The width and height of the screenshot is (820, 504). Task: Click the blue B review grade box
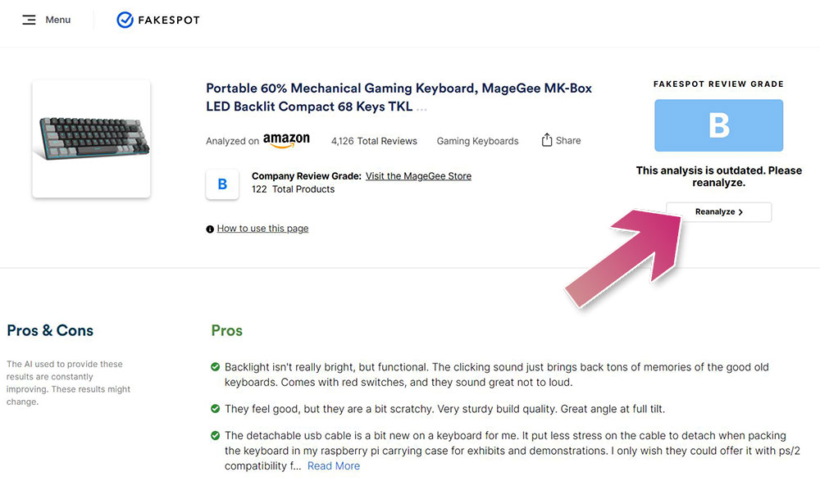[x=718, y=125]
